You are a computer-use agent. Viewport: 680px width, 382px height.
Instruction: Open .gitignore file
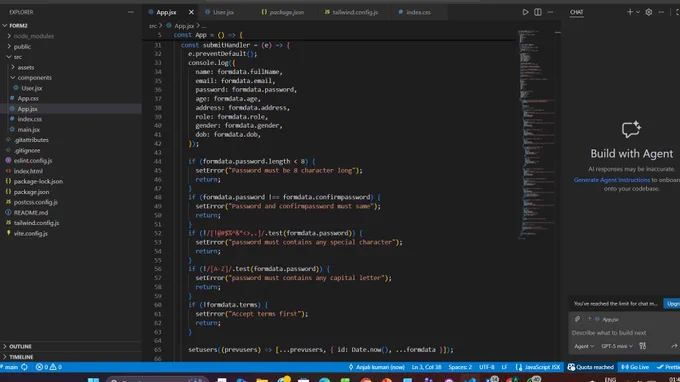[x=27, y=150]
